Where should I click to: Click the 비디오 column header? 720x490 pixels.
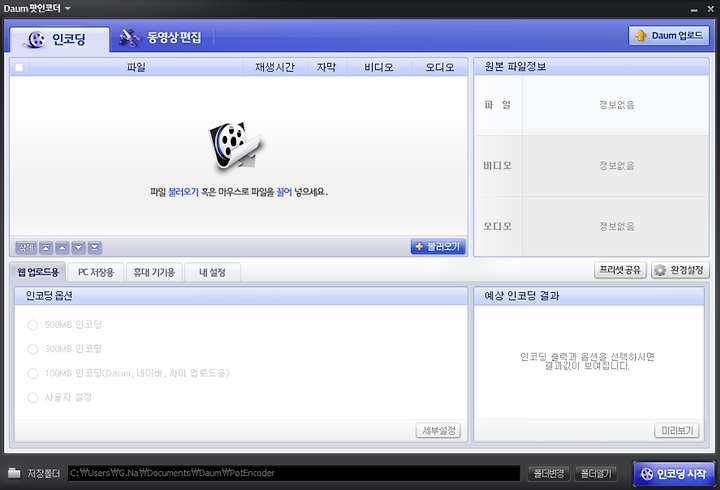pyautogui.click(x=378, y=68)
